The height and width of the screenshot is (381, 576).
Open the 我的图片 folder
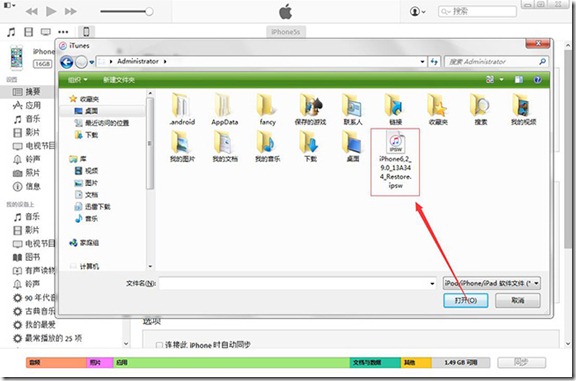point(182,147)
